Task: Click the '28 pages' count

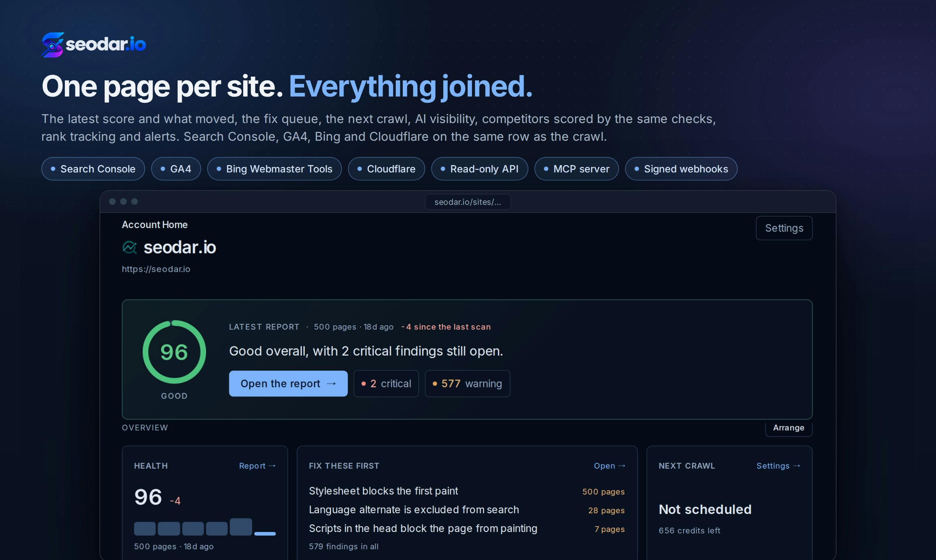Action: coord(607,511)
